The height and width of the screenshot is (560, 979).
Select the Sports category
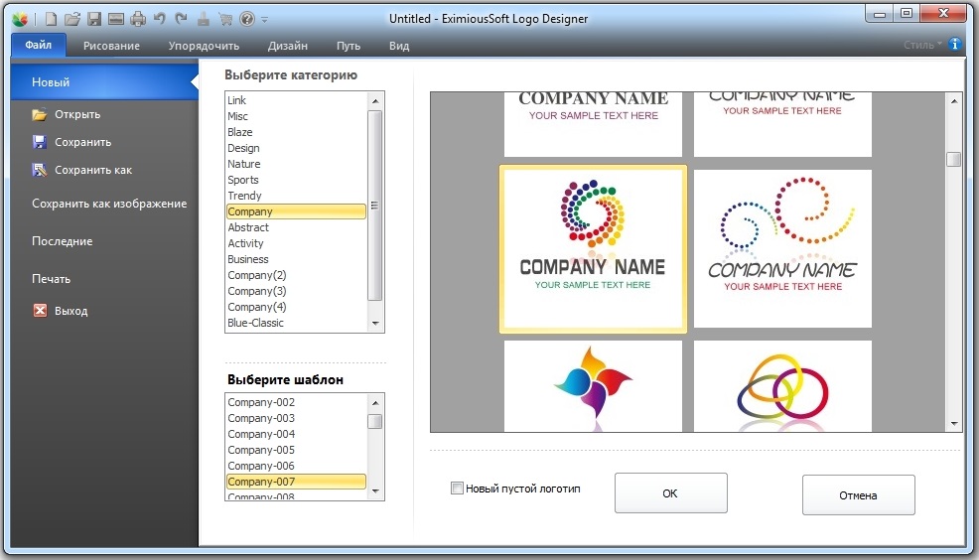tap(296, 180)
